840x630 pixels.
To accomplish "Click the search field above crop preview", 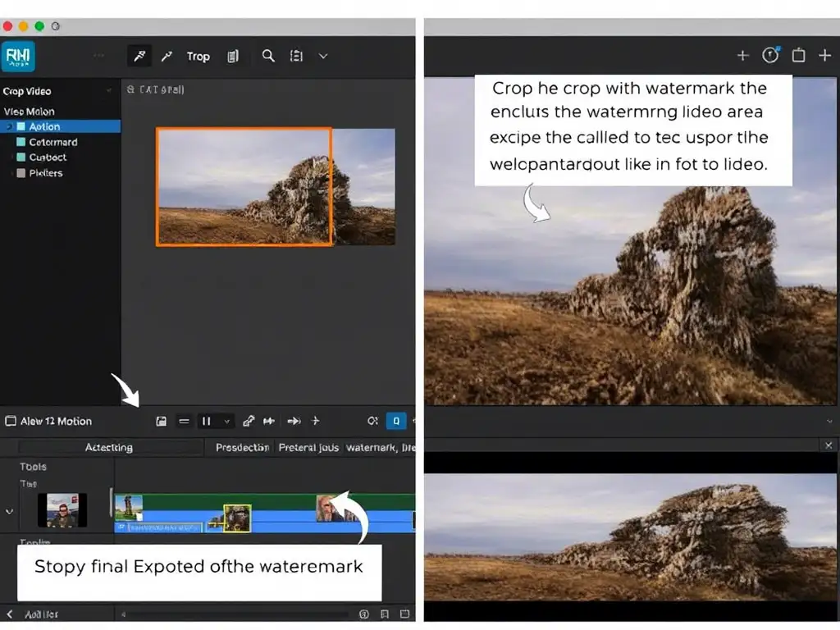I will pos(155,89).
